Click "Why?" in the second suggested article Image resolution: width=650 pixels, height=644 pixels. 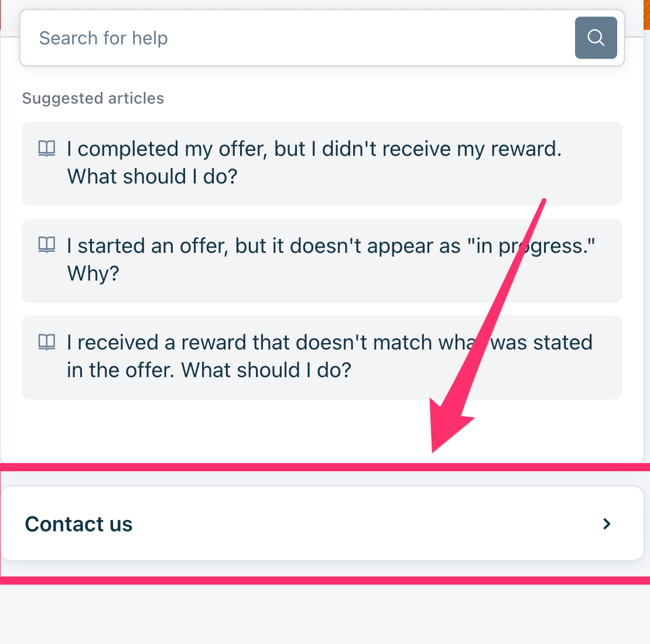tap(93, 273)
